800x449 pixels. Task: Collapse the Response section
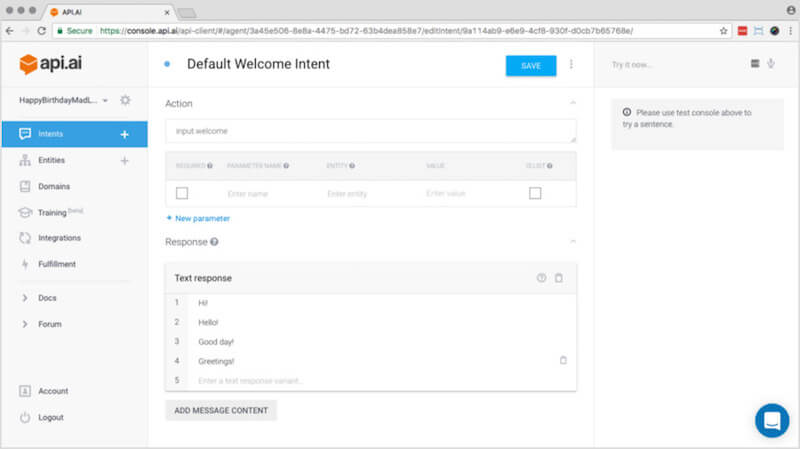click(572, 241)
